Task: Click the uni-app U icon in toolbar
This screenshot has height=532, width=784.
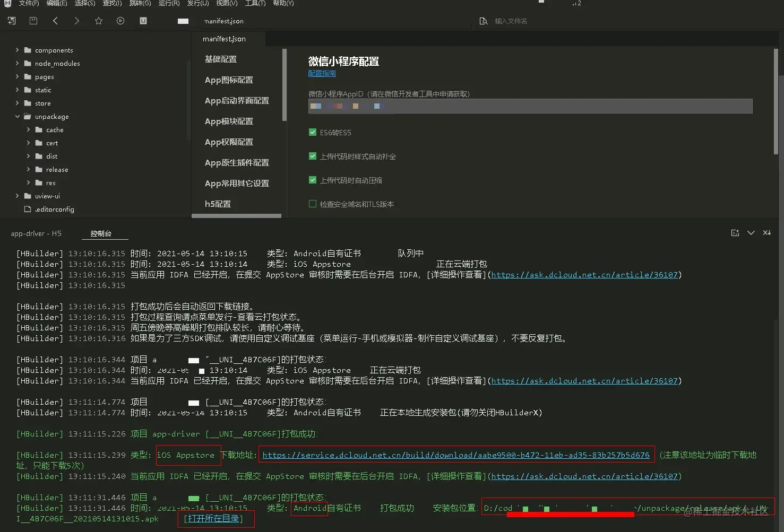Action: [x=143, y=21]
